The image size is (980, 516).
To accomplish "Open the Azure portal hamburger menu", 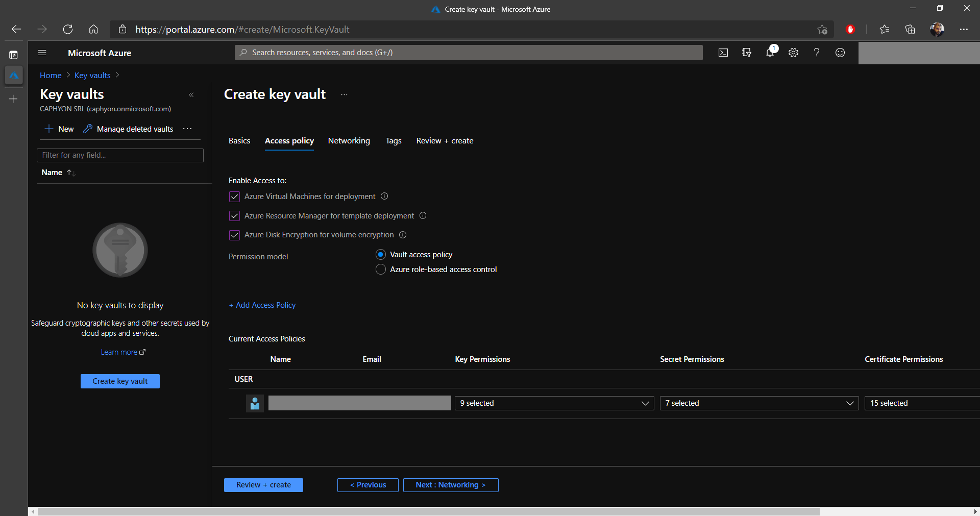I will tap(42, 53).
